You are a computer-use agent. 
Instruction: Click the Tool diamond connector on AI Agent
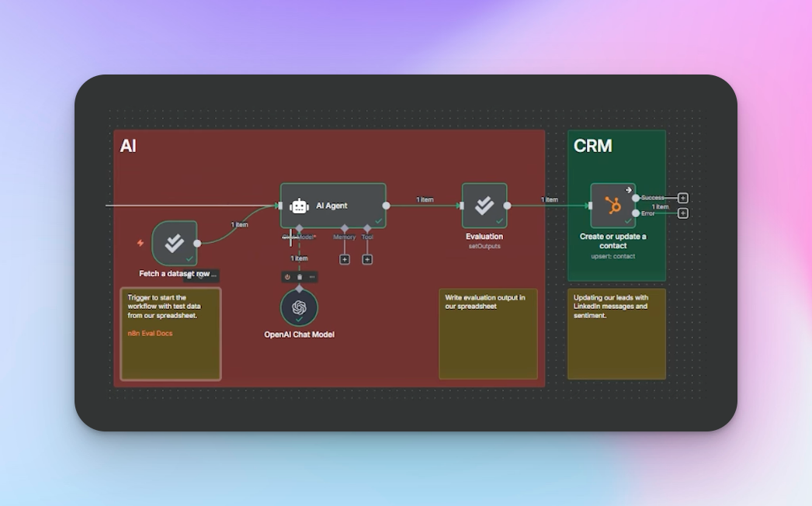pos(367,228)
